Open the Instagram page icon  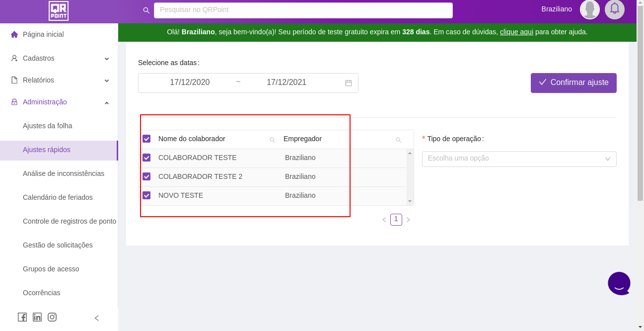(52, 317)
